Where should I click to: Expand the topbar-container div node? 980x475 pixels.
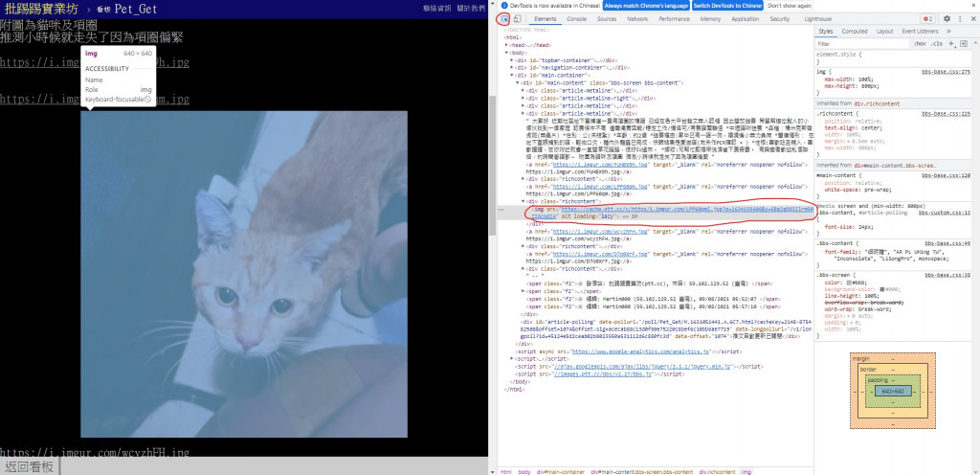tap(512, 60)
